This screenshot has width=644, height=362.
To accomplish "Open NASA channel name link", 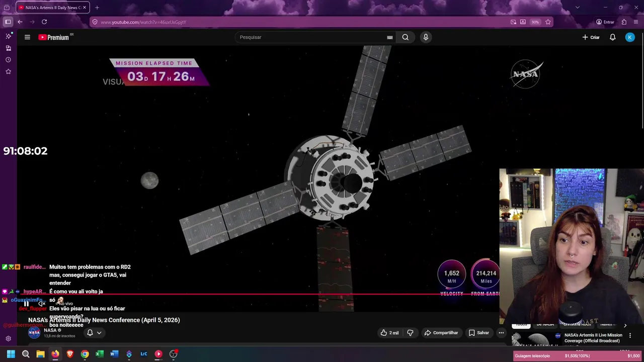I will point(50,330).
